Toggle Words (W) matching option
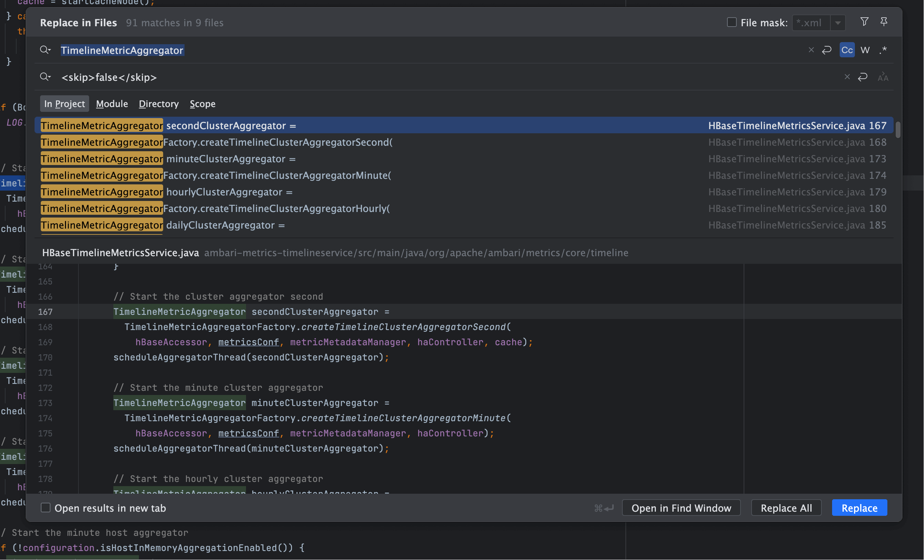This screenshot has width=924, height=560. point(865,50)
